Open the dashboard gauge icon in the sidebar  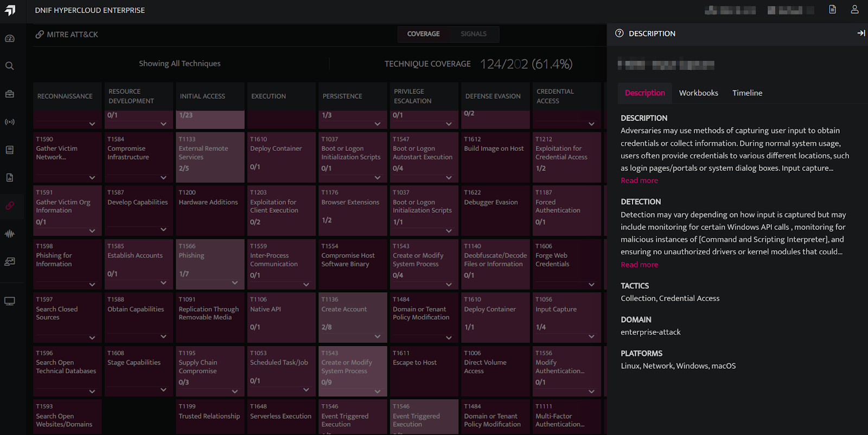[x=10, y=39]
